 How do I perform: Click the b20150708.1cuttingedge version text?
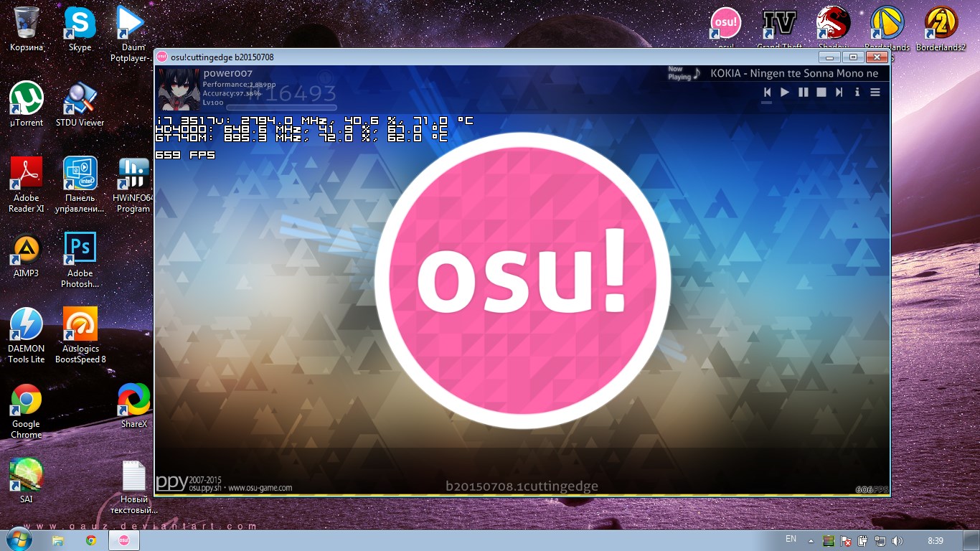click(x=522, y=486)
